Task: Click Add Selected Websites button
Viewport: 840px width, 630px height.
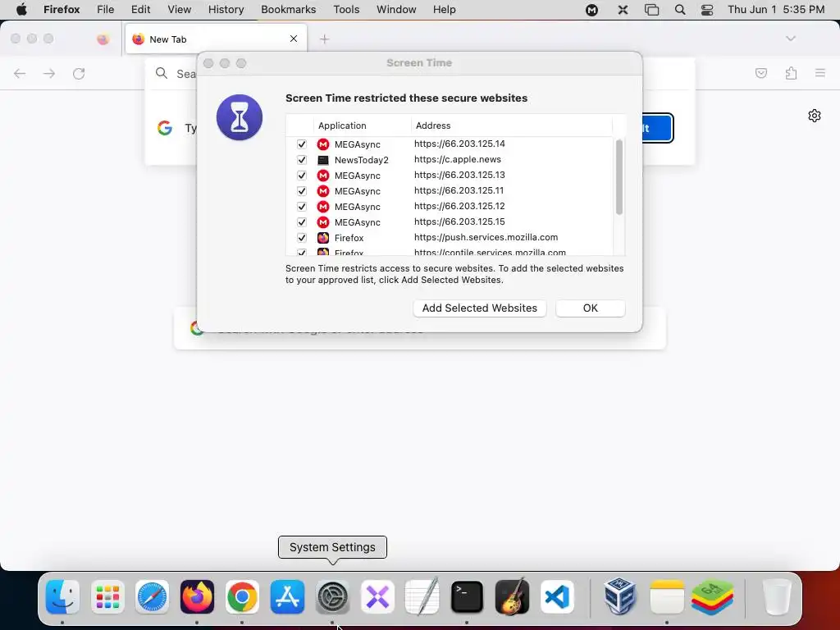Action: point(479,308)
